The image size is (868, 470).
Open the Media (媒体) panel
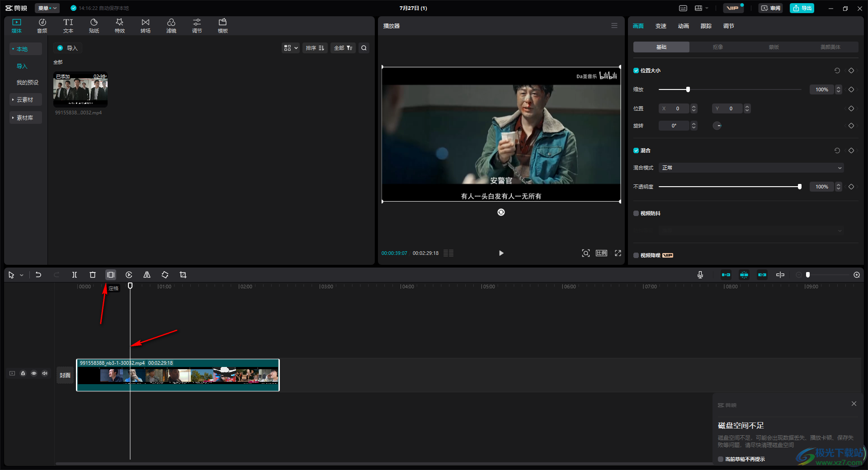(17, 26)
